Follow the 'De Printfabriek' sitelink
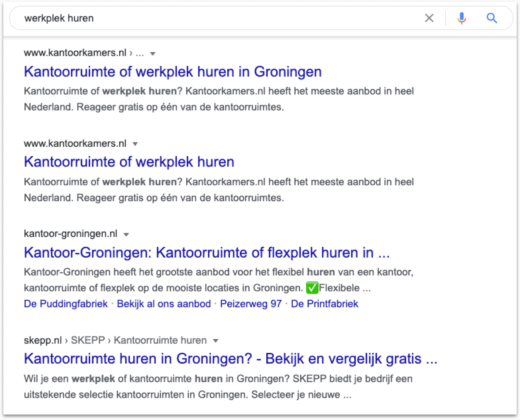Viewport: 520px width, 420px height. click(325, 304)
